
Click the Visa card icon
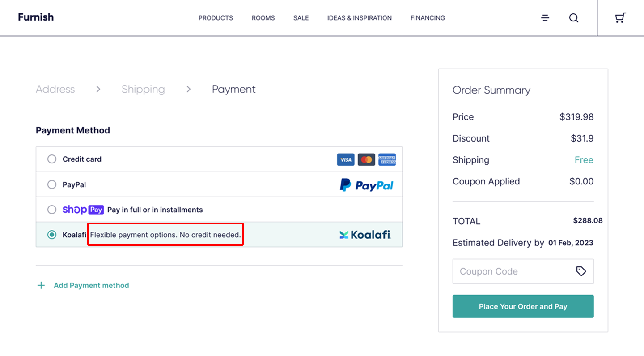tap(346, 159)
